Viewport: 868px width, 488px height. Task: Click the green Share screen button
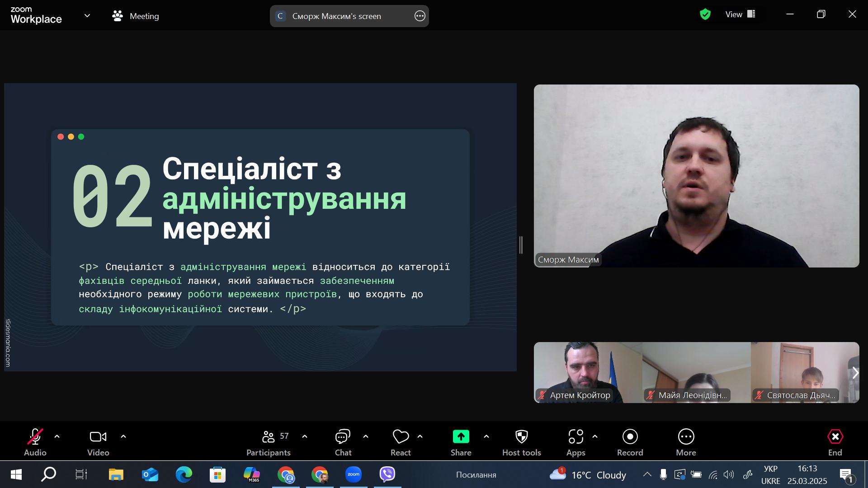click(x=461, y=437)
